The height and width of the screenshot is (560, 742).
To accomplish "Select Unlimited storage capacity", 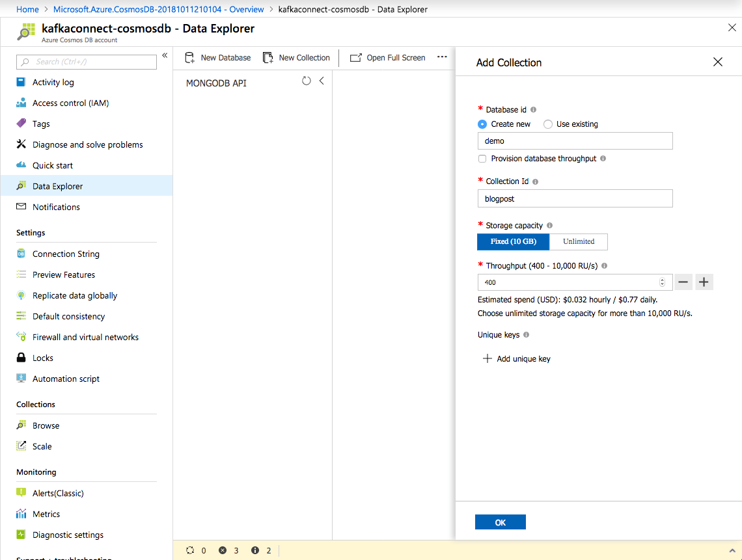I will coord(579,241).
